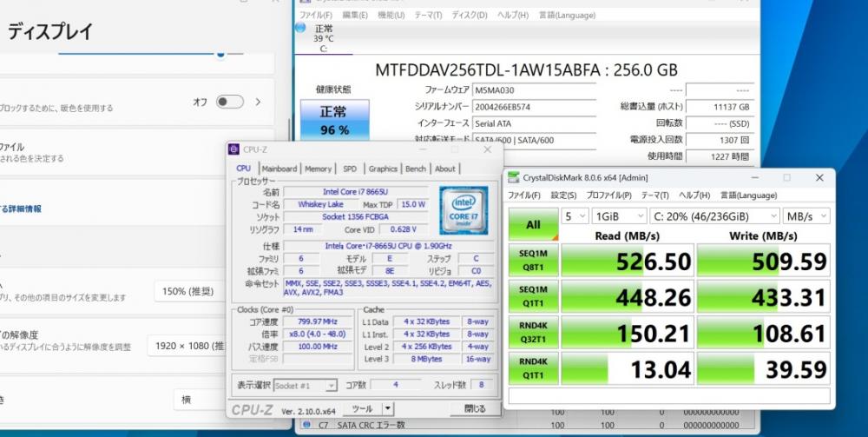The width and height of the screenshot is (868, 437).
Task: Click the ツール tools button in CPU-Z
Action: point(362,408)
